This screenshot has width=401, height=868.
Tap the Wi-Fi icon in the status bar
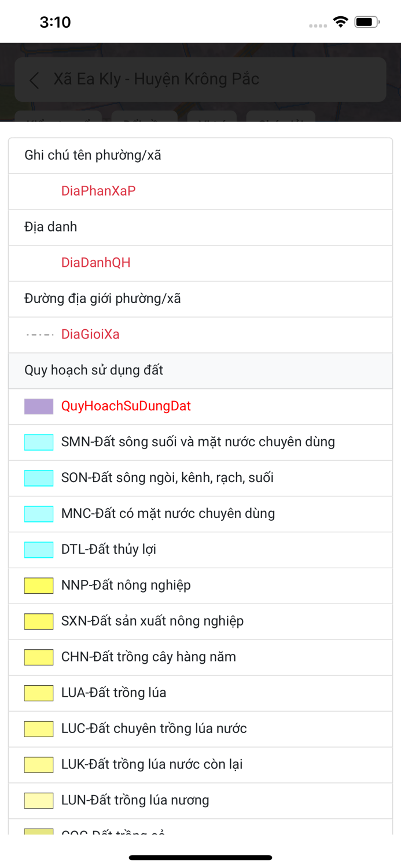[340, 21]
